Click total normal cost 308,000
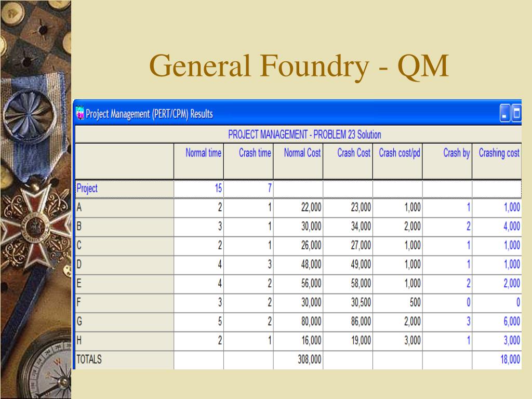Image resolution: width=532 pixels, height=399 pixels. click(x=310, y=359)
